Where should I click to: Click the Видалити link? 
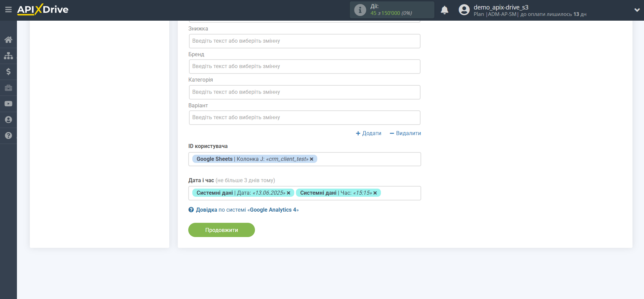(405, 133)
